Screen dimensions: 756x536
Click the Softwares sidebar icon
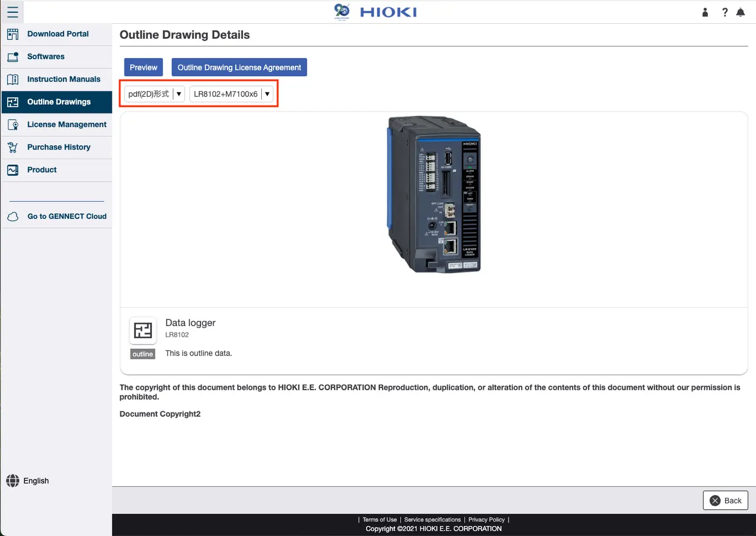tap(13, 57)
